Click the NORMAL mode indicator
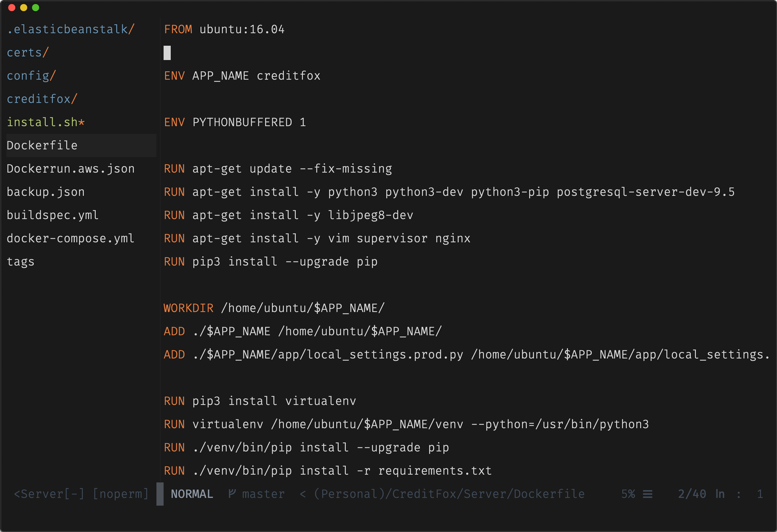777x532 pixels. [192, 494]
